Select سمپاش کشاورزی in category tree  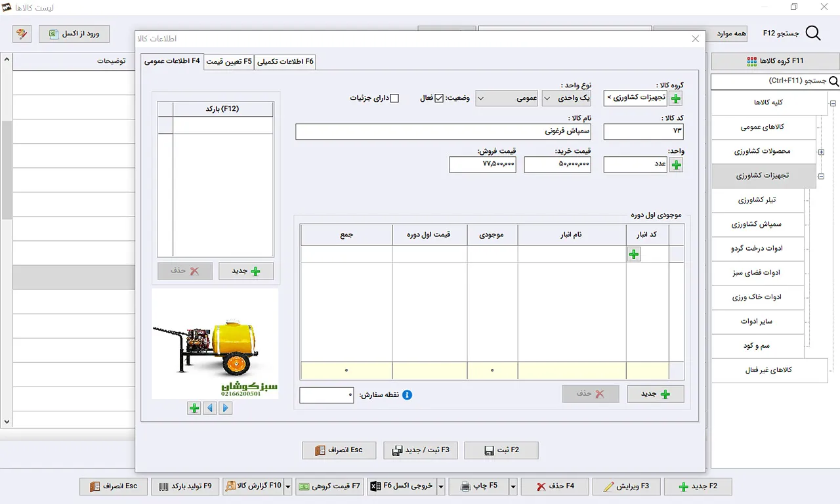click(757, 224)
